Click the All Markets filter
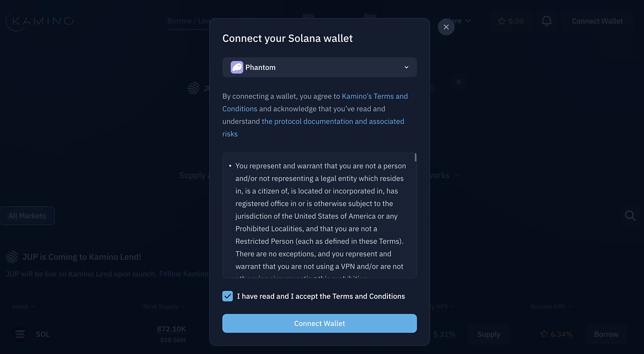Screen dimensions: 644x354 [x=27, y=215]
